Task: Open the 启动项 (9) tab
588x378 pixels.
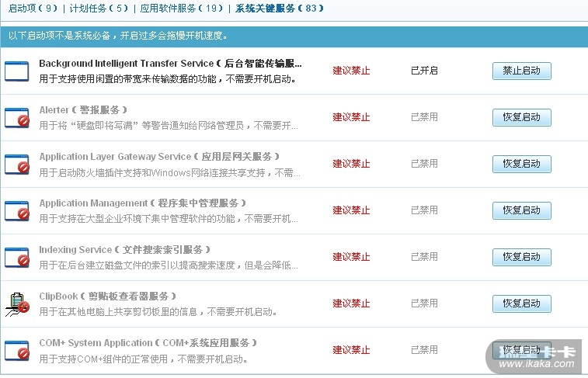Action: [33, 9]
